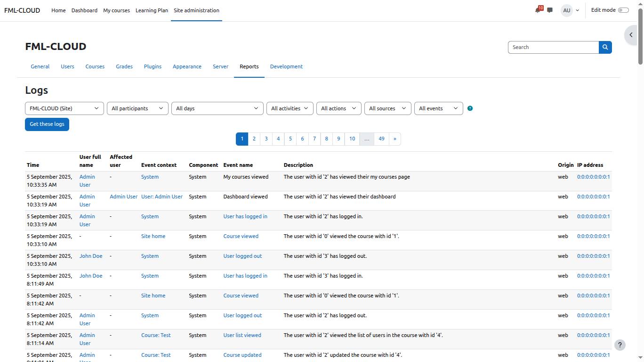Click the 'Dashboard viewed' event text
This screenshot has height=362, width=644.
(x=245, y=197)
